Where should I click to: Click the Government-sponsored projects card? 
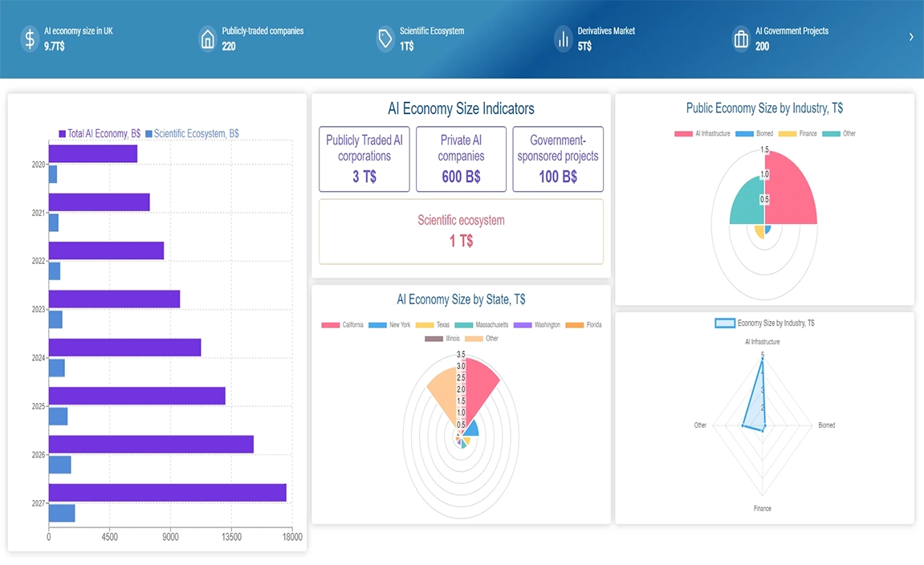(558, 159)
